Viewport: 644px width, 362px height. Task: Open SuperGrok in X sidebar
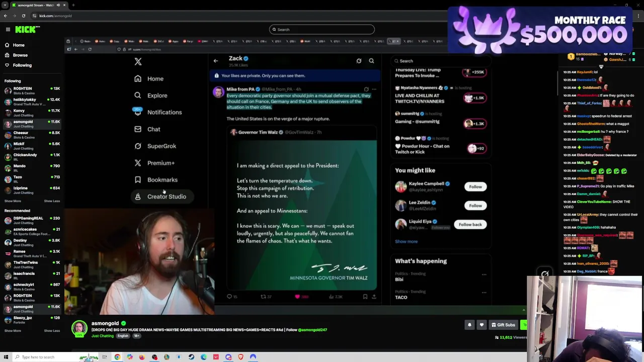coord(155,146)
